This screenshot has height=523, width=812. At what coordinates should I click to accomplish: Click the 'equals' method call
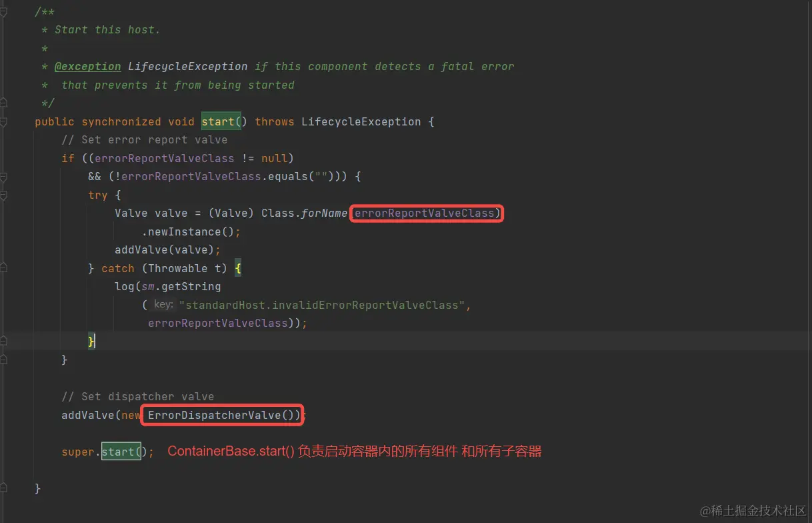point(287,177)
